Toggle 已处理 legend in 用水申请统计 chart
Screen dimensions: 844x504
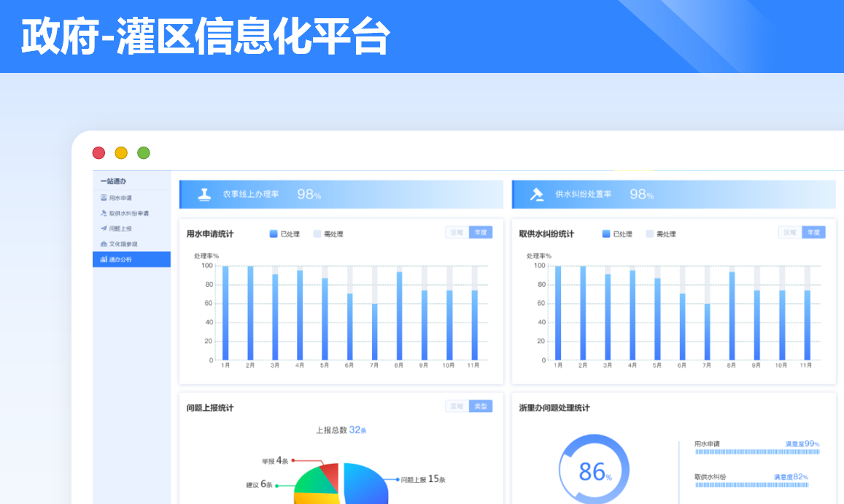coord(284,233)
